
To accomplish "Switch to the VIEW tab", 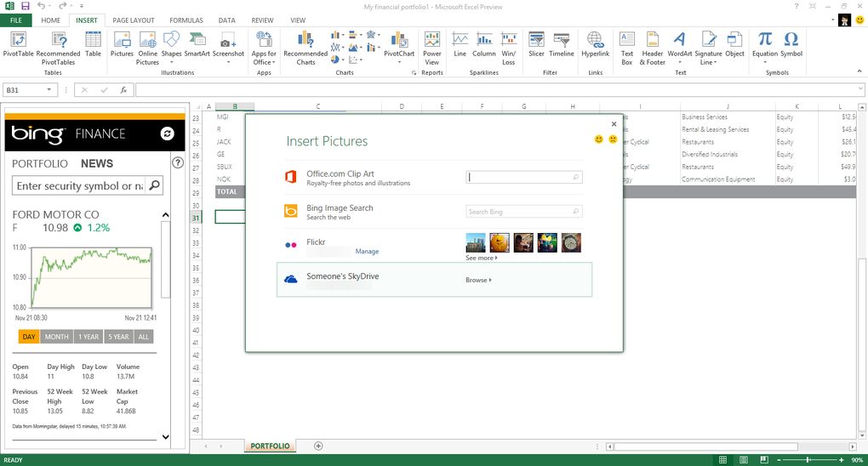I will coord(298,20).
